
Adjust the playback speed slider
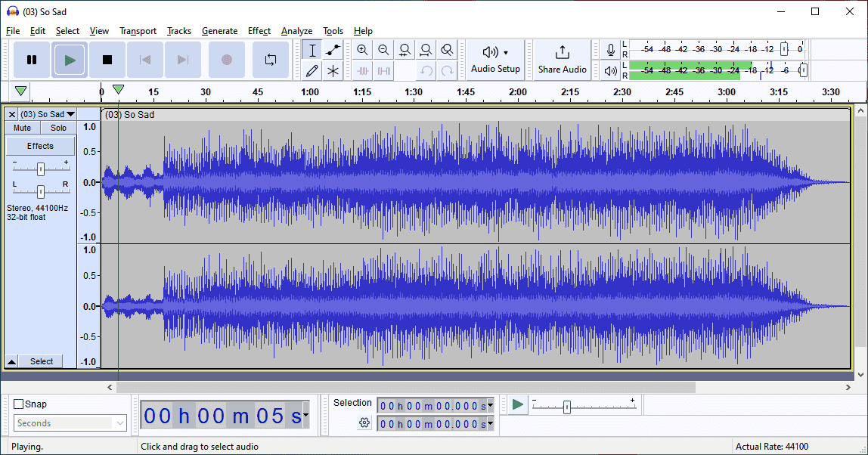(567, 407)
